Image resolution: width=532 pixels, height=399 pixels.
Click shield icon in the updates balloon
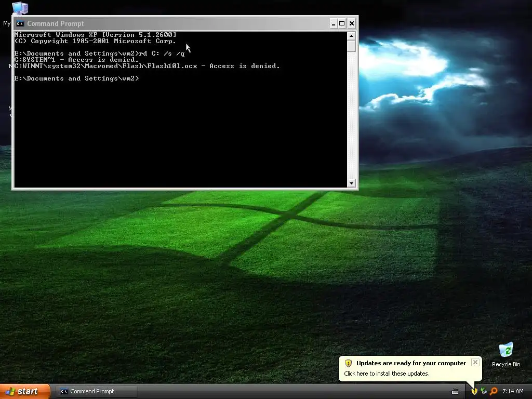pos(348,363)
